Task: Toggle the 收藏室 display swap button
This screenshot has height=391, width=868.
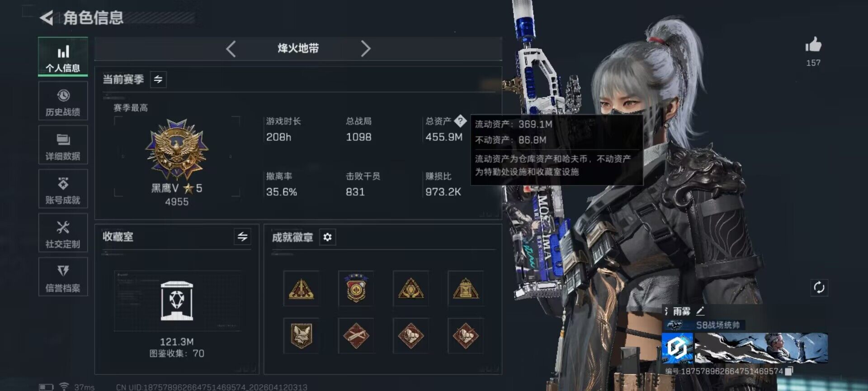Action: pos(242,236)
